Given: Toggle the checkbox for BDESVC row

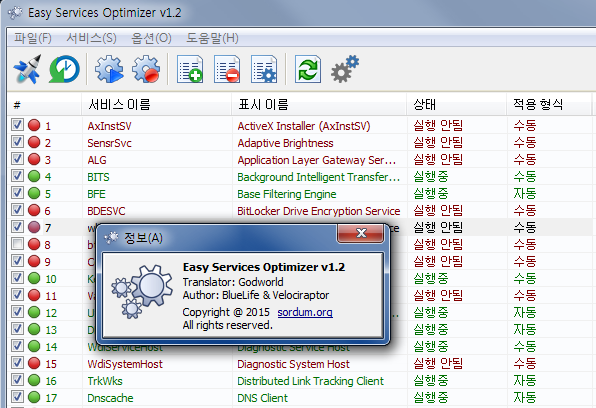Looking at the screenshot, I should (x=17, y=210).
